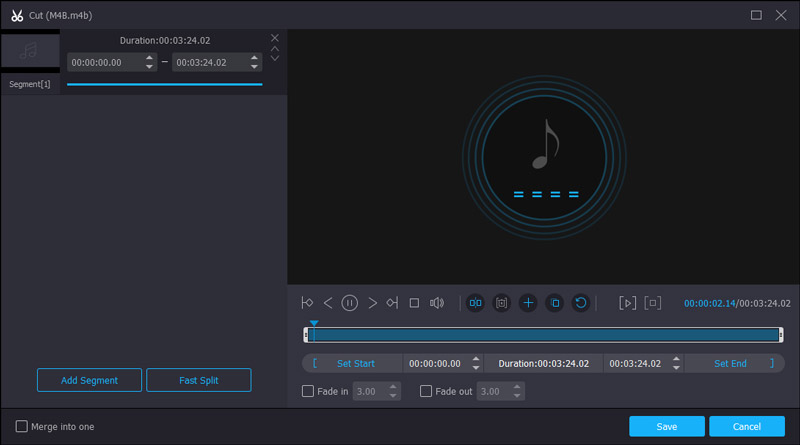Image resolution: width=800 pixels, height=445 pixels.
Task: Pause playback with the pause button
Action: [x=350, y=302]
